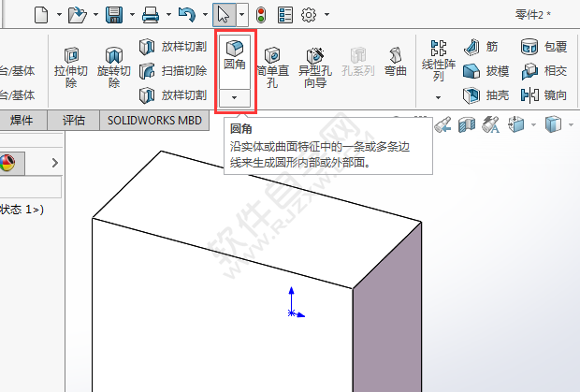580x392 pixels.
Task: Create a new document
Action: (x=41, y=15)
